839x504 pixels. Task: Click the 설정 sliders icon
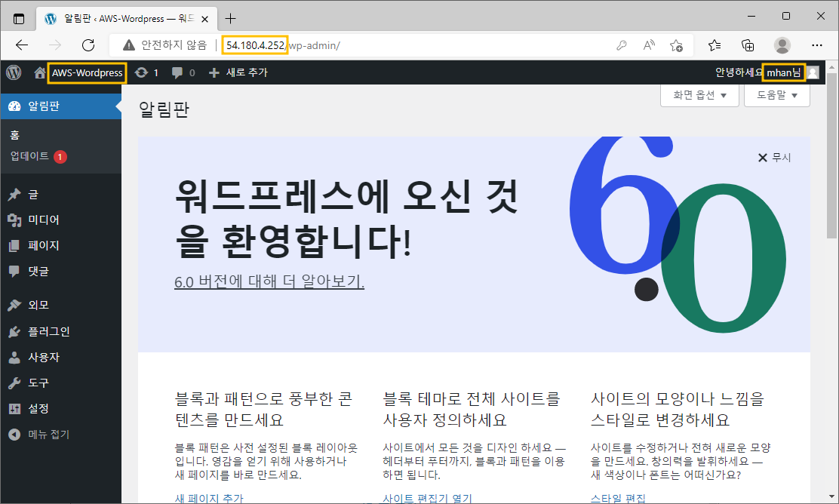click(14, 409)
